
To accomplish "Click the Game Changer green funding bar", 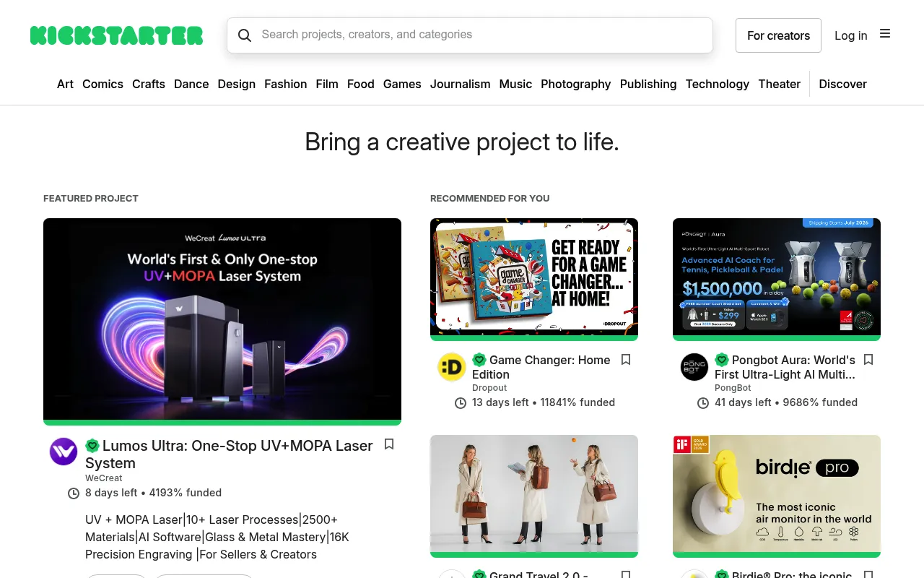I will [534, 338].
